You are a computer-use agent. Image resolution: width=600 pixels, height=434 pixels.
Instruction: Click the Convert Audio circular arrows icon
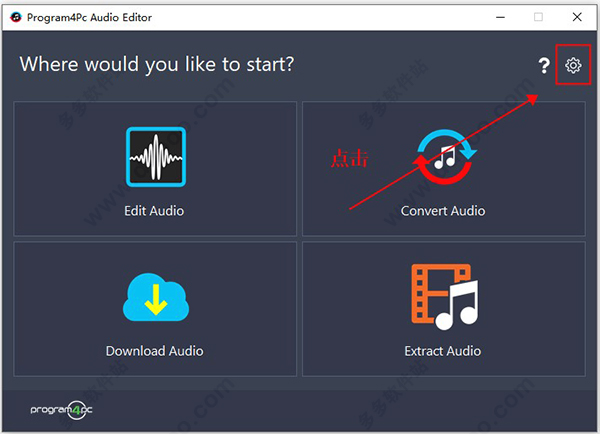click(445, 157)
